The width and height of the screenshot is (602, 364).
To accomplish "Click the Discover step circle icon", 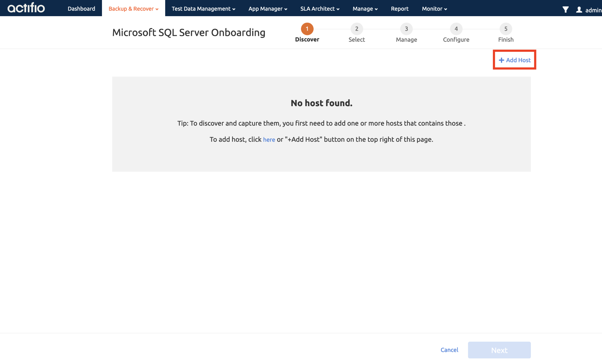I will 307,29.
